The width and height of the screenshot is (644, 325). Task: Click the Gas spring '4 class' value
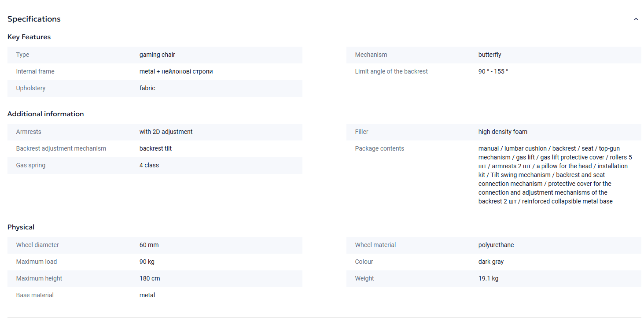149,165
